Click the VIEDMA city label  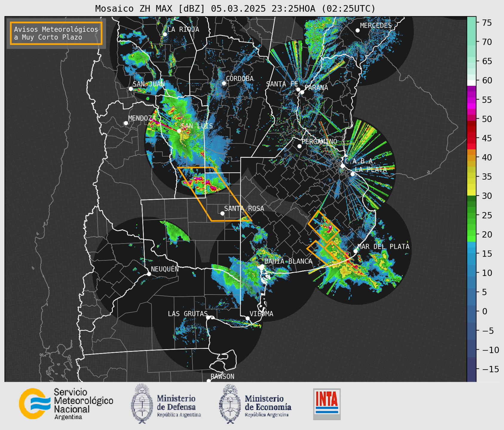(261, 314)
